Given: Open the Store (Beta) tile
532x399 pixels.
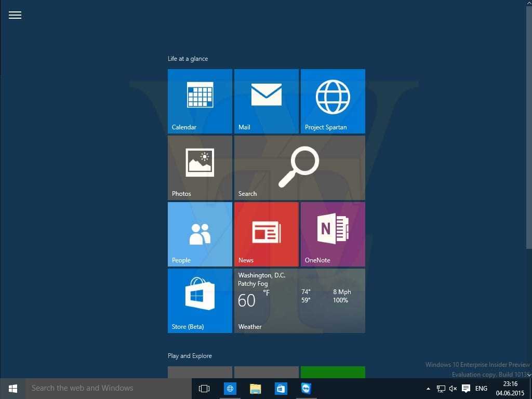Looking at the screenshot, I should coord(199,301).
